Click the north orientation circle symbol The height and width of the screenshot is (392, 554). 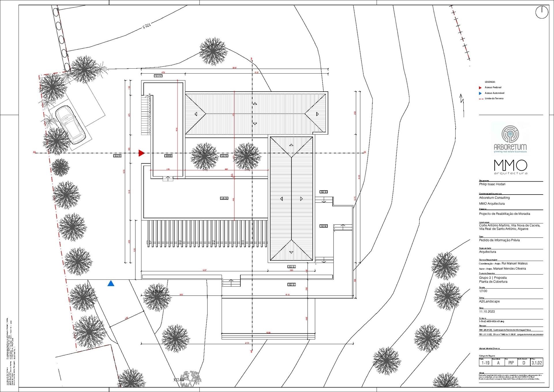pyautogui.click(x=542, y=13)
